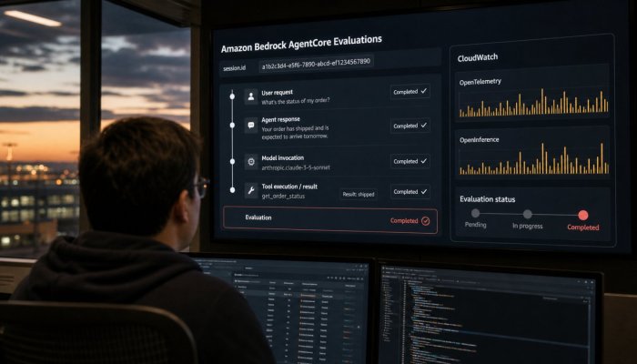
Task: Click the Agent response chat bubble icon
Action: pos(251,126)
